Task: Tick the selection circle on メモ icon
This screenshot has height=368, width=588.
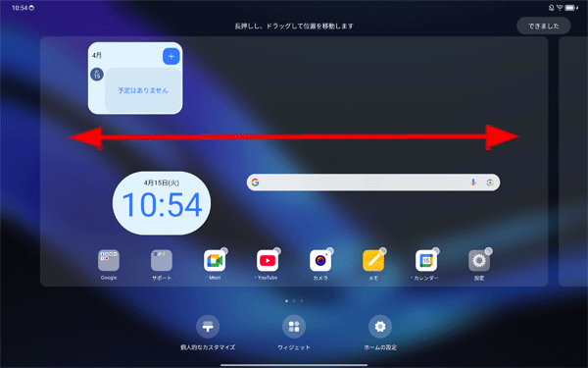Action: pyautogui.click(x=383, y=251)
